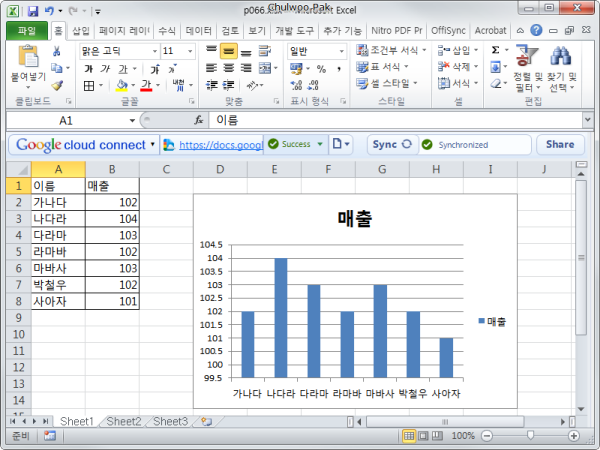Screen dimensions: 600x450
Task: Expand the formula bar
Action: [x=588, y=120]
